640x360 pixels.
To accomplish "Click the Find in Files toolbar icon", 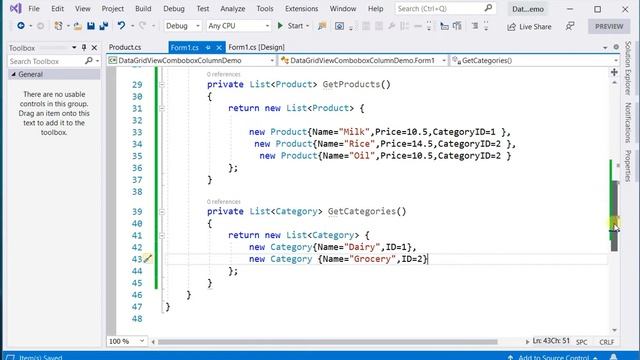I will [322, 26].
